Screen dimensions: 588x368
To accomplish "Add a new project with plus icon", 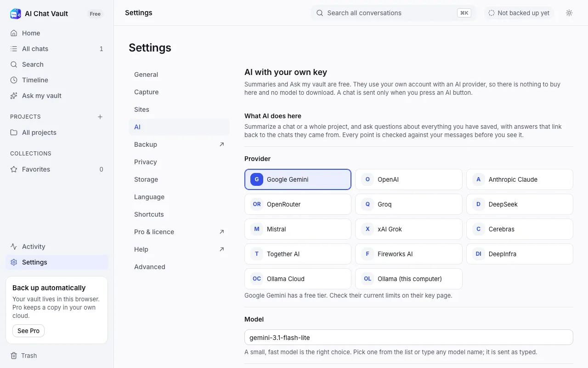I will [x=100, y=117].
